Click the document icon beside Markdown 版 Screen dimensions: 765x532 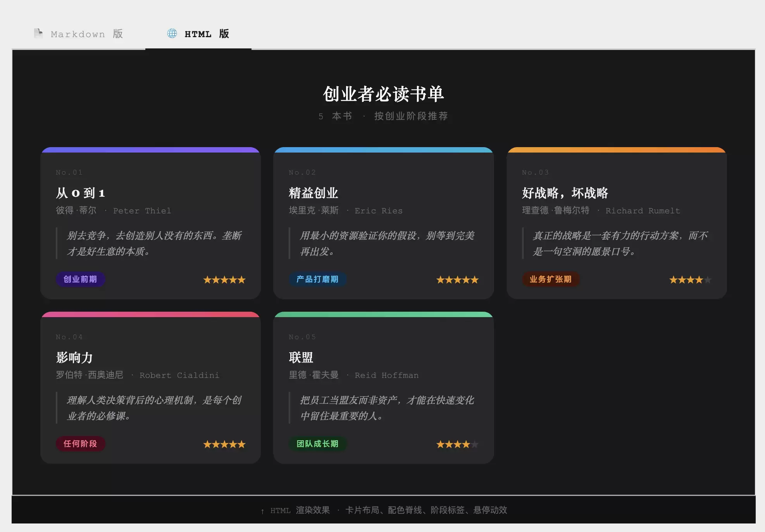tap(38, 34)
